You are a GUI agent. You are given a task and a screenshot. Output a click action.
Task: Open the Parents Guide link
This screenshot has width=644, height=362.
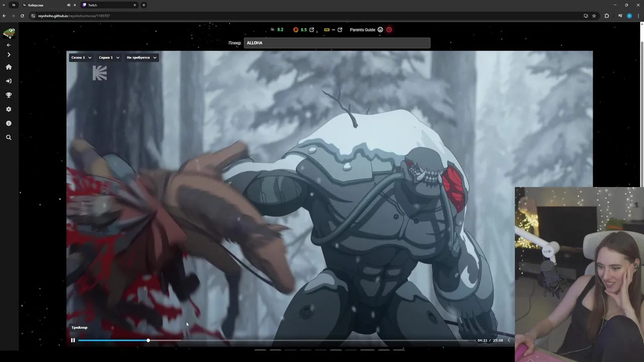[x=362, y=30]
